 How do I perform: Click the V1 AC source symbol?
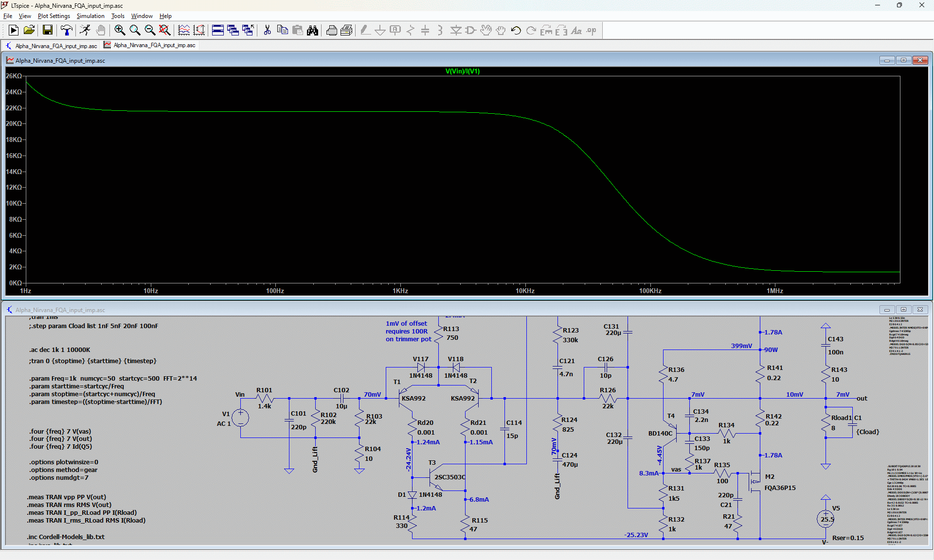240,418
